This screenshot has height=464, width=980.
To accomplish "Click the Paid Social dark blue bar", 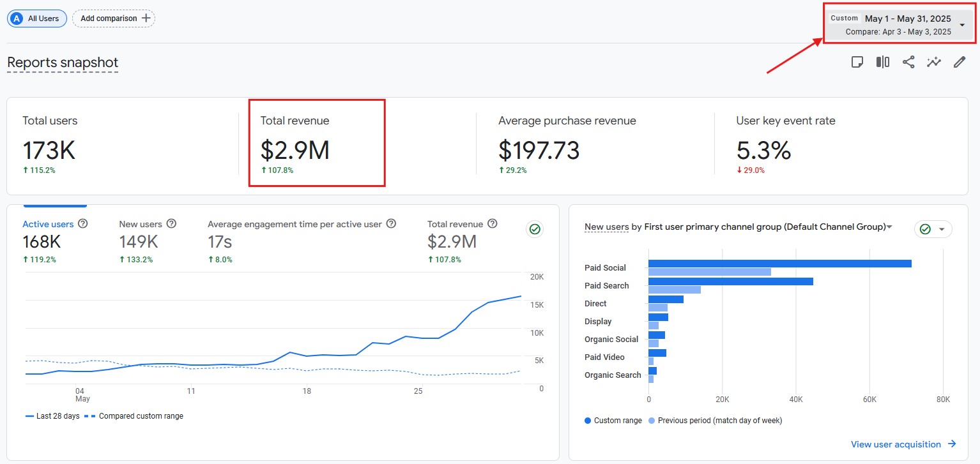I will [780, 264].
